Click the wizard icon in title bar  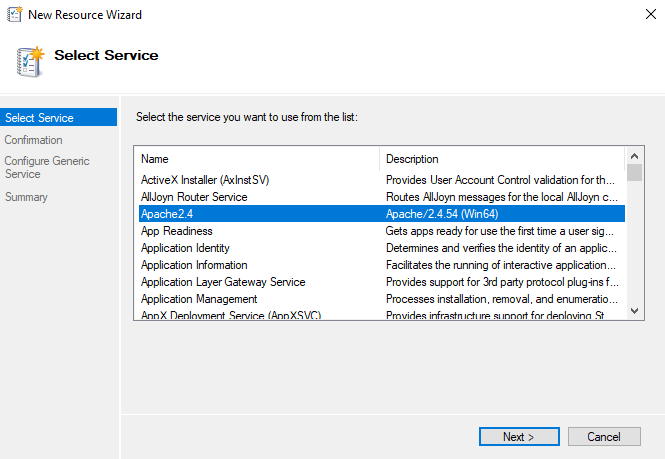pos(15,15)
